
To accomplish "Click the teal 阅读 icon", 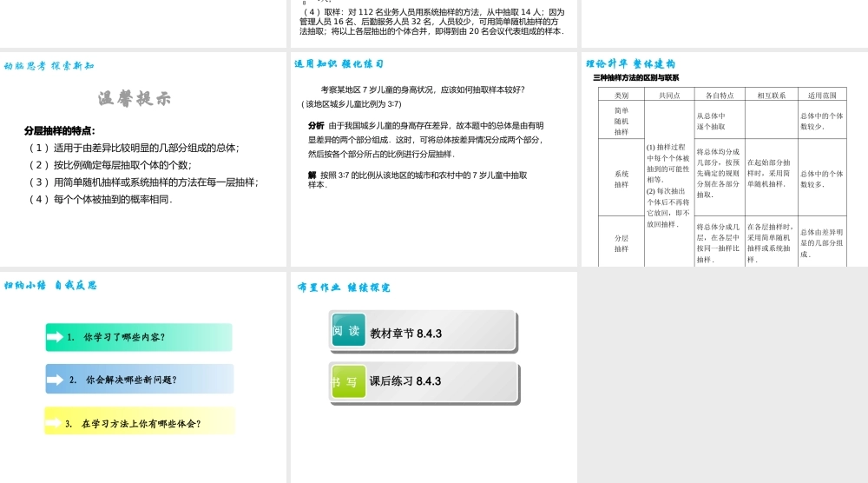I will click(349, 330).
